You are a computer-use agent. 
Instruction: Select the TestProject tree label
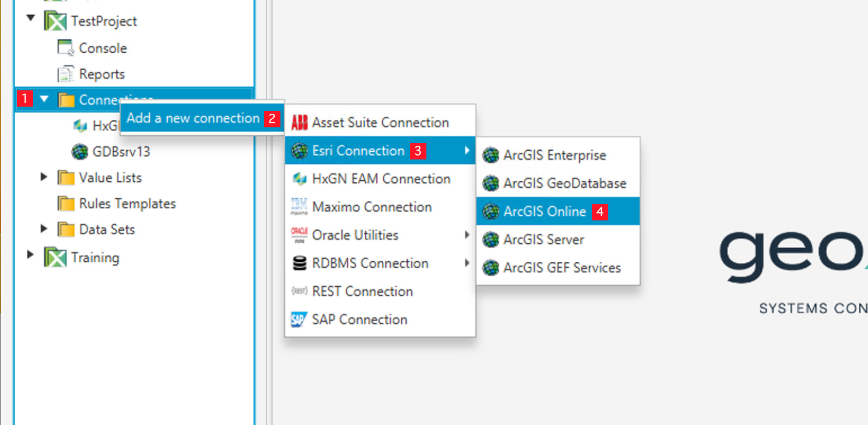[x=104, y=21]
